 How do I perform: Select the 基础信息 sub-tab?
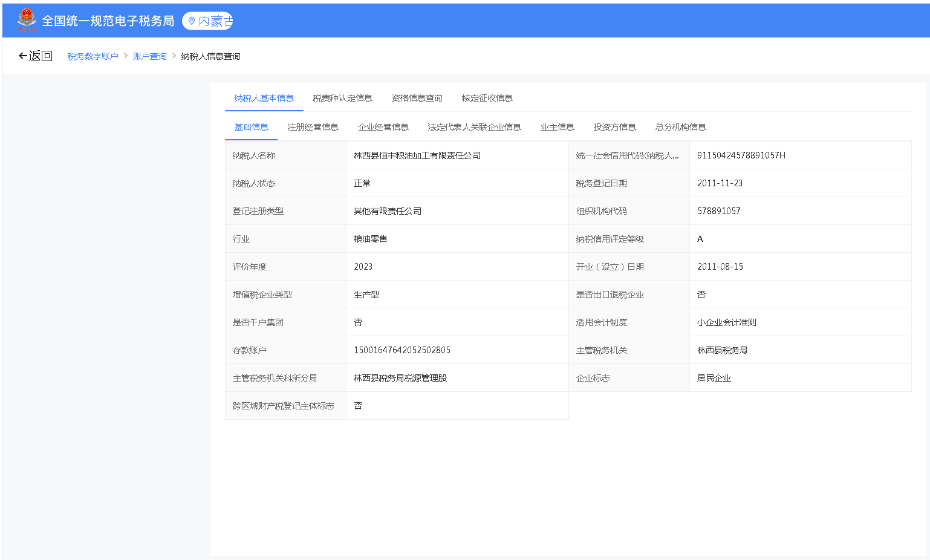click(x=251, y=127)
